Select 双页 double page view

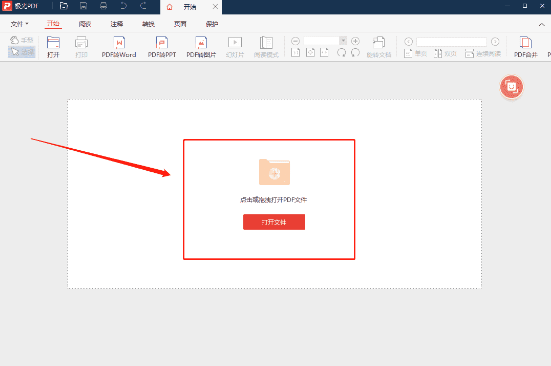pyautogui.click(x=445, y=53)
